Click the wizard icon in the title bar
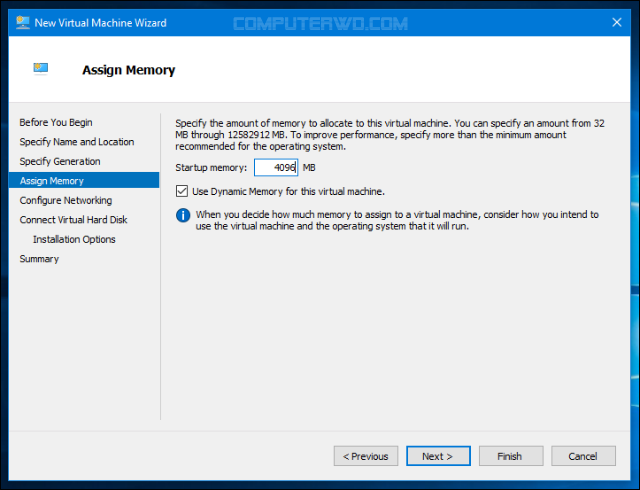 coord(22,22)
